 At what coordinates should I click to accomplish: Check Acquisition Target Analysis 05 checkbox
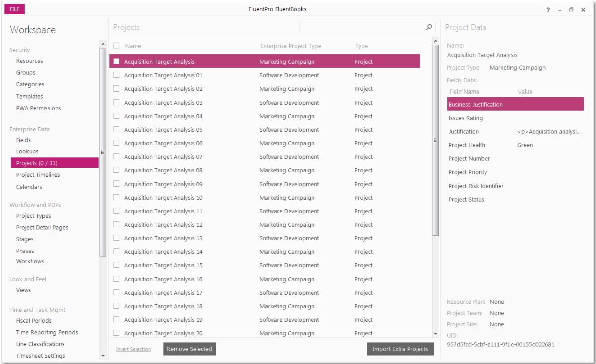tap(116, 130)
